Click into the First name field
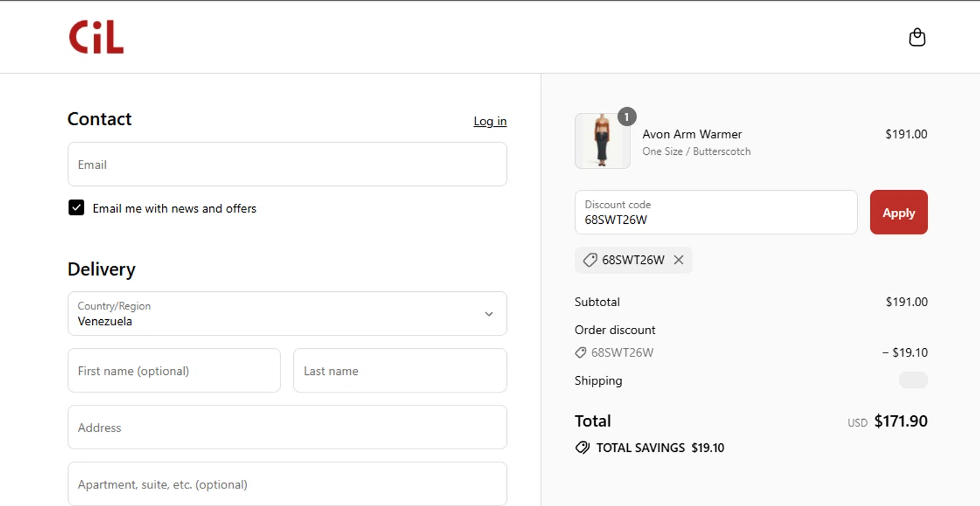Image resolution: width=980 pixels, height=506 pixels. (174, 371)
